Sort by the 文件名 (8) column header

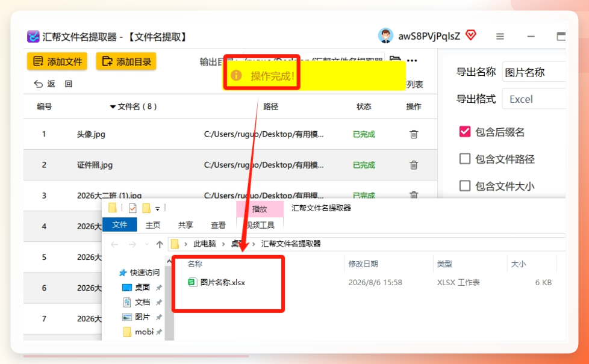coord(133,106)
